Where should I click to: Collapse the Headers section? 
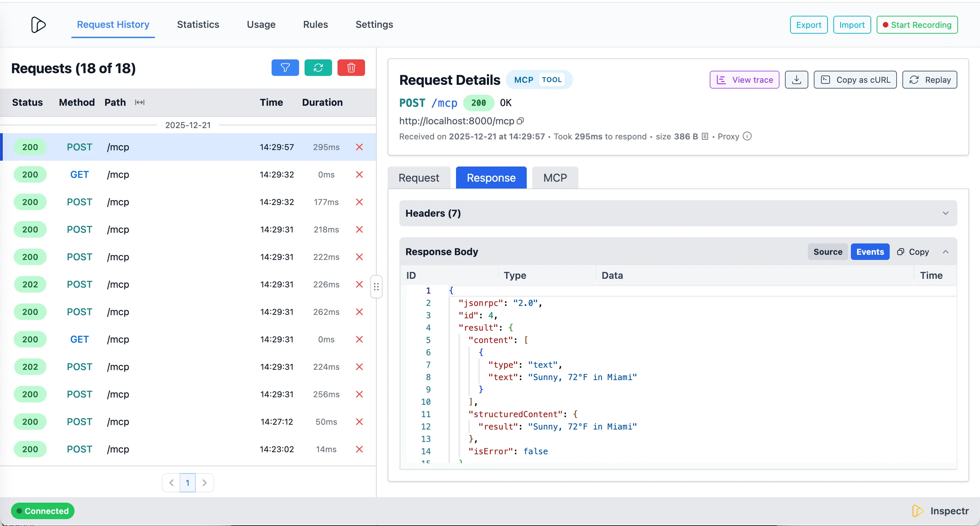coord(946,213)
